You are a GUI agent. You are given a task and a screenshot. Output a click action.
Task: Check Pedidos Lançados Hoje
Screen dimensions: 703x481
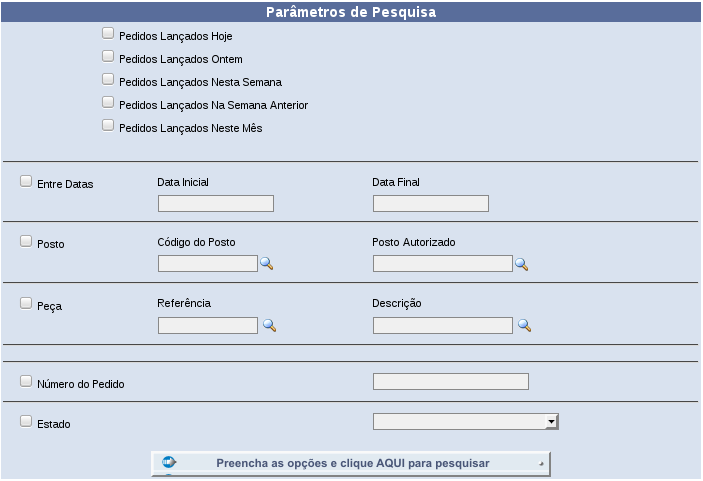tap(108, 33)
